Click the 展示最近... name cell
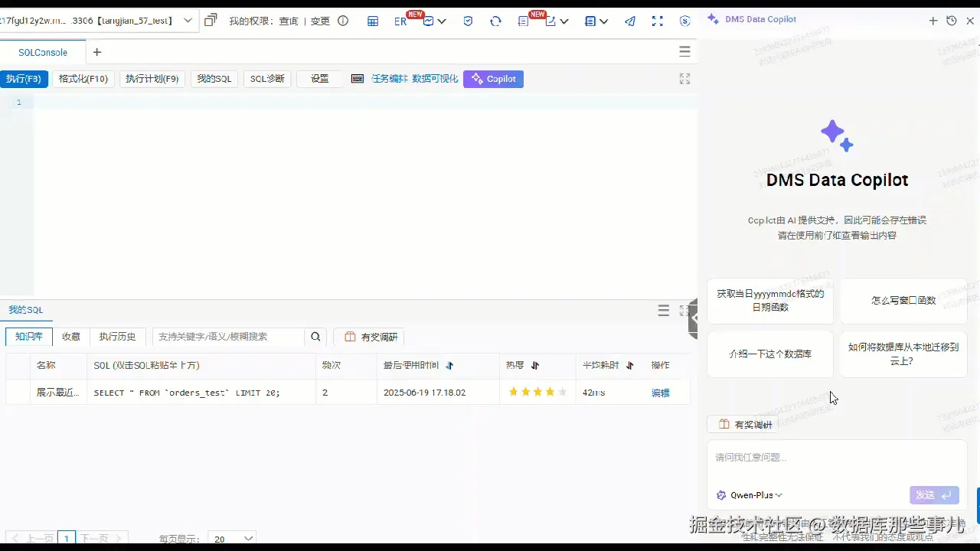 [x=57, y=393]
